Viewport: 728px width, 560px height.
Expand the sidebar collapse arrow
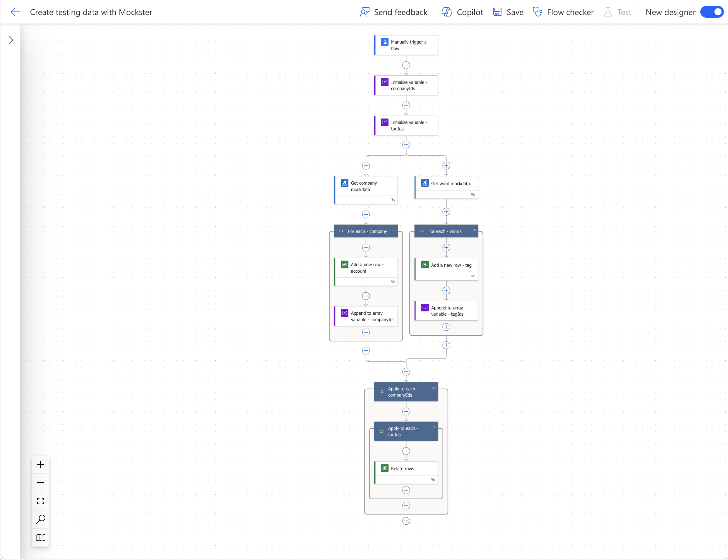pyautogui.click(x=11, y=40)
